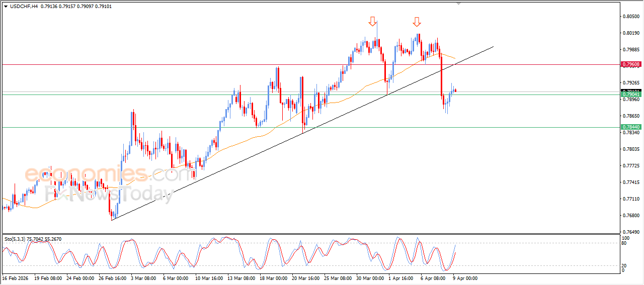This screenshot has width=644, height=285.
Task: Click the 0.80500 price axis value
Action: [x=632, y=17]
